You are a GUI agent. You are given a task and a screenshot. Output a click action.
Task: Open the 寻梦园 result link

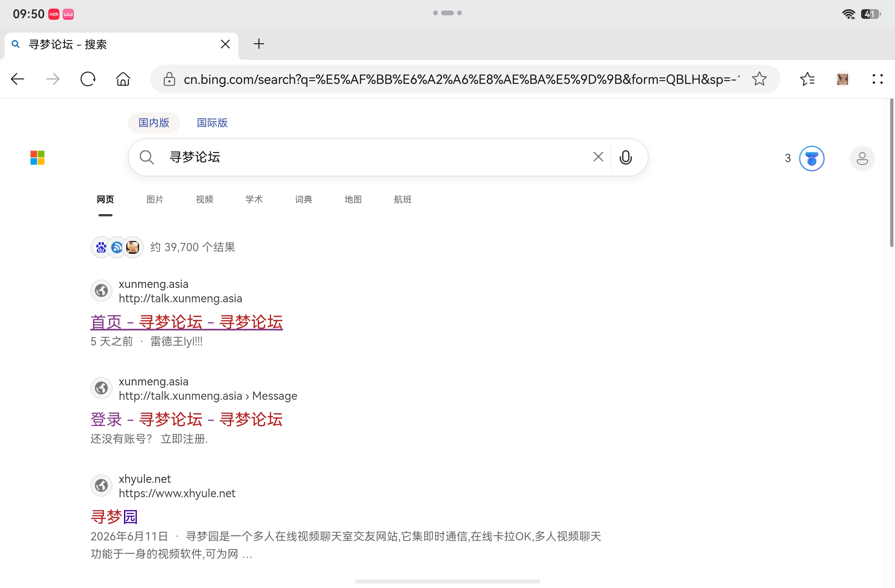[x=114, y=517]
